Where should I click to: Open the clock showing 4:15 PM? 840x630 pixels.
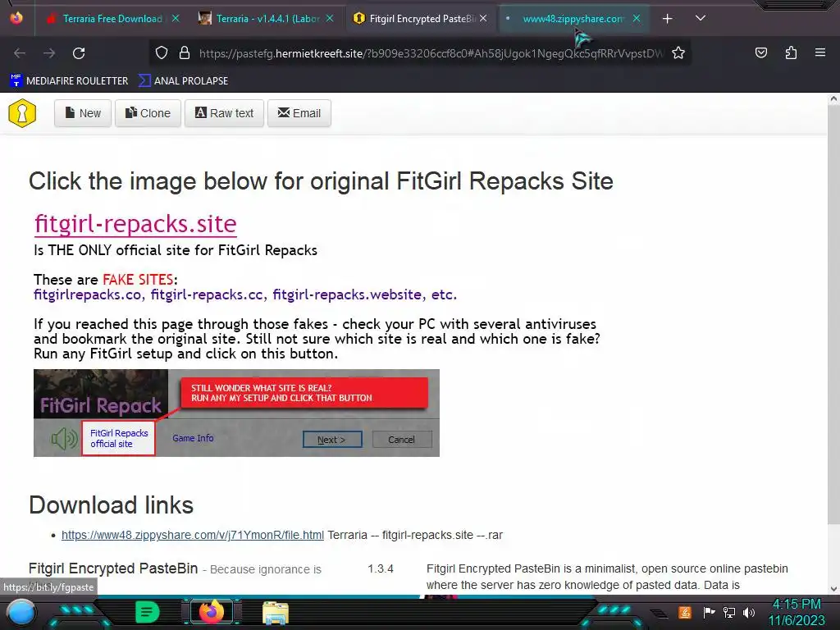(x=797, y=612)
